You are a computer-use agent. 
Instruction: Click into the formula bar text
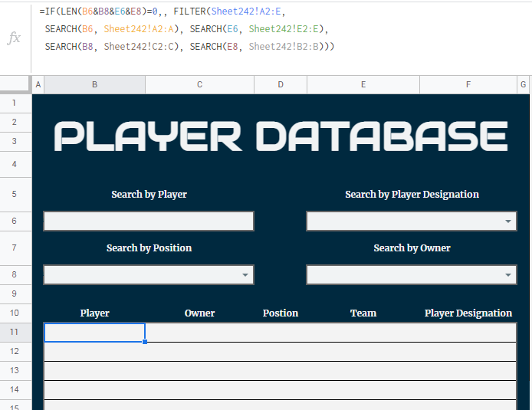point(186,29)
